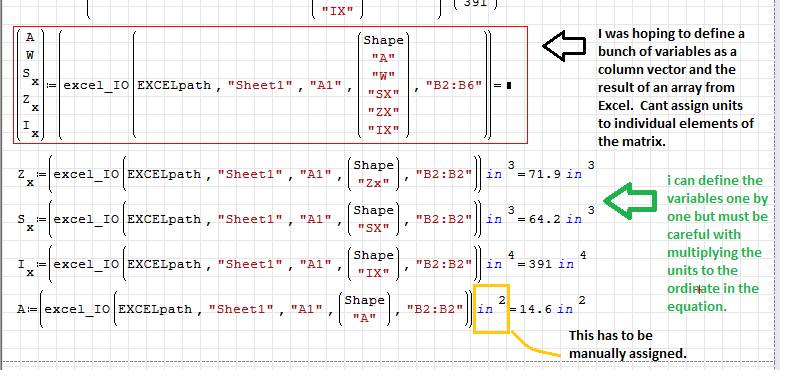Click EXCELpath in the Sx definition row

point(164,219)
